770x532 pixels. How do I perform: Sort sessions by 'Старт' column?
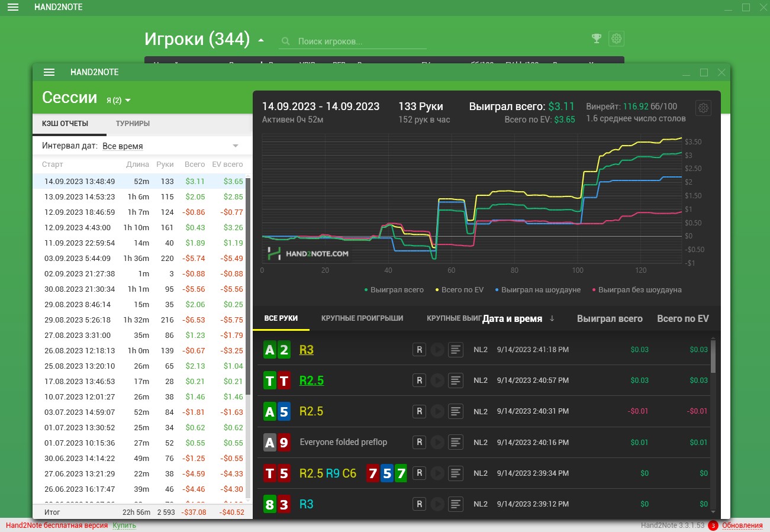click(53, 165)
